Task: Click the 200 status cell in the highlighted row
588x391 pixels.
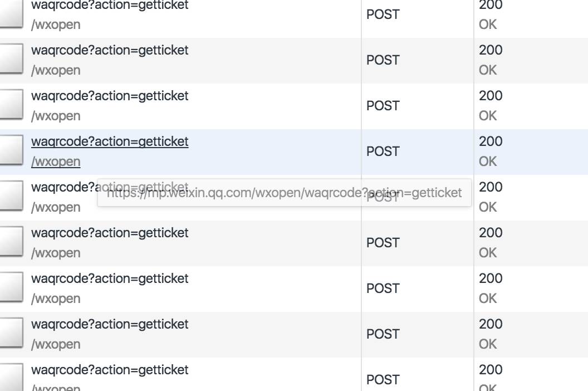Action: pos(491,141)
